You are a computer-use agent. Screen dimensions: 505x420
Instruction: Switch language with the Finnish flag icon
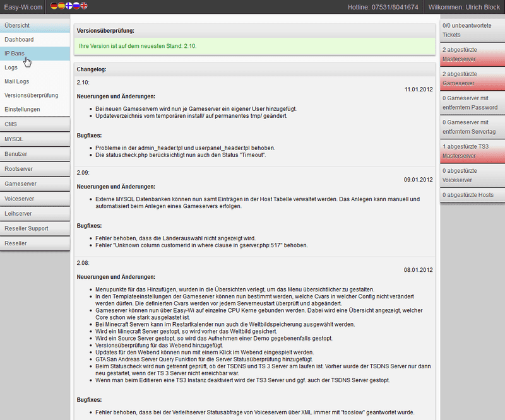point(69,6)
